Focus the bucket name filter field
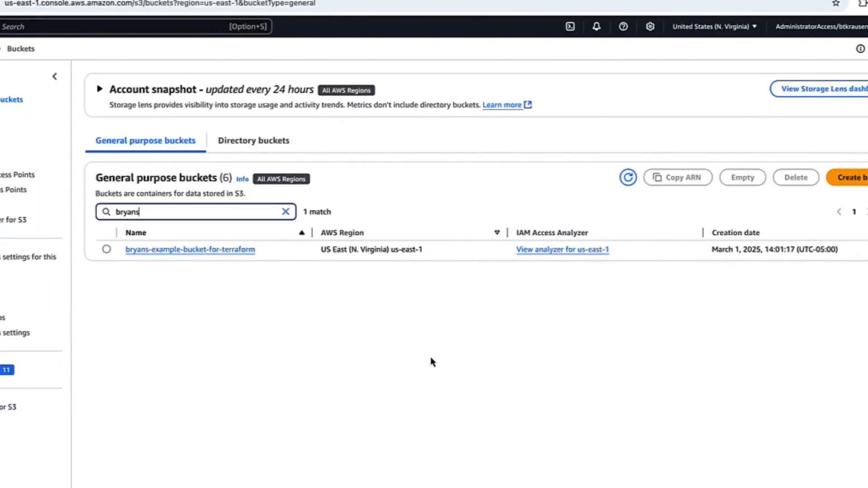This screenshot has height=488, width=868. point(196,211)
